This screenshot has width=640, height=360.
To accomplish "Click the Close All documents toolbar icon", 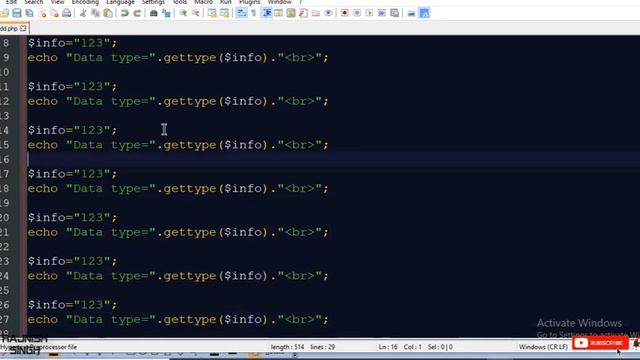I will point(54,13).
